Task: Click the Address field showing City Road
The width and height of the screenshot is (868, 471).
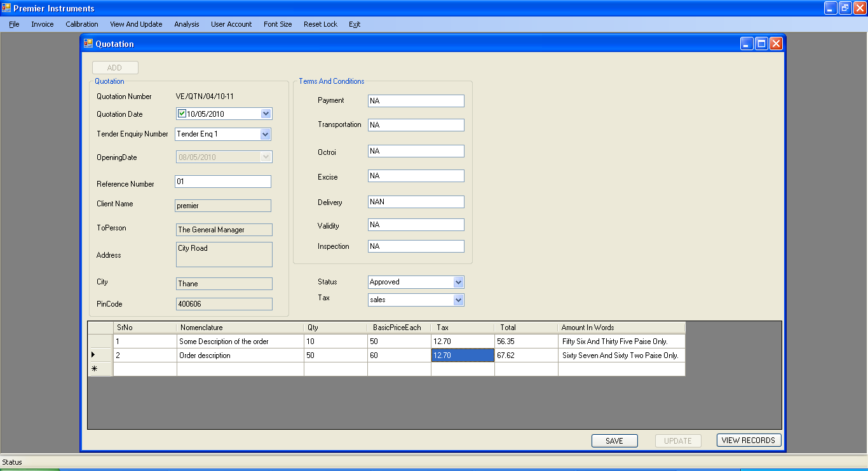Action: [x=224, y=255]
